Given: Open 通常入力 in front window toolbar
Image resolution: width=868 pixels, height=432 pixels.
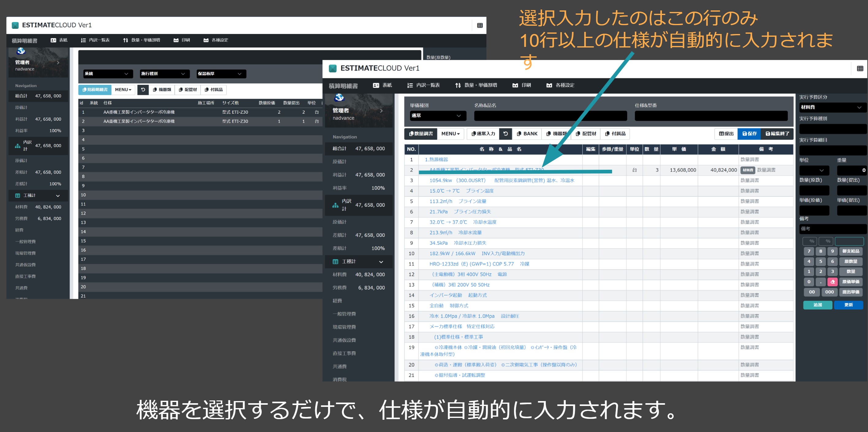Looking at the screenshot, I should (483, 134).
